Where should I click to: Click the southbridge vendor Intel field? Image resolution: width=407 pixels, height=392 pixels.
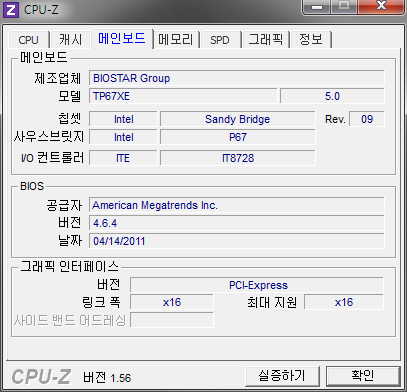click(123, 137)
